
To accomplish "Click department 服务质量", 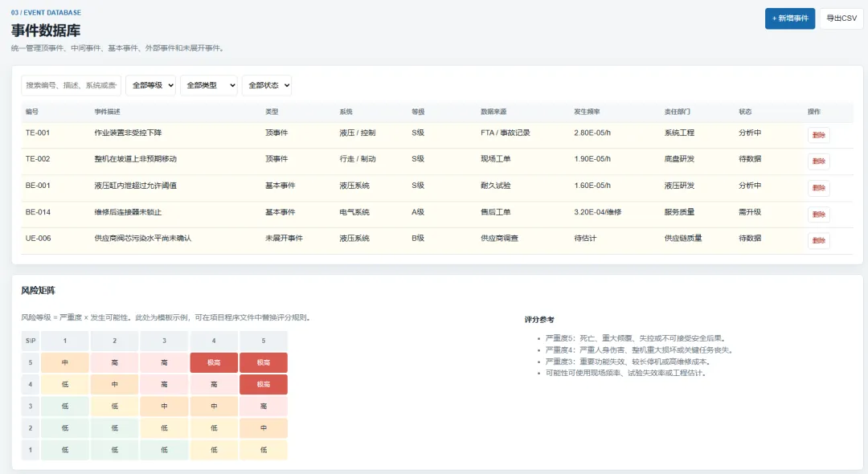I will click(x=679, y=212).
